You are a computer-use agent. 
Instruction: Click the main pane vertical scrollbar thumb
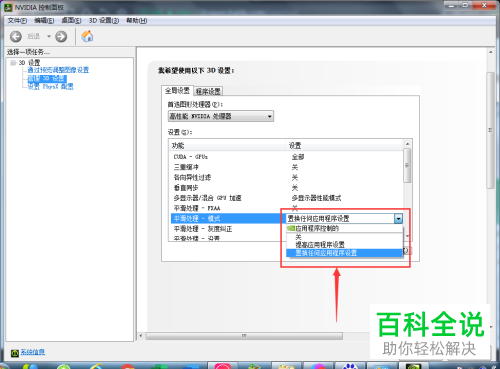(x=490, y=130)
